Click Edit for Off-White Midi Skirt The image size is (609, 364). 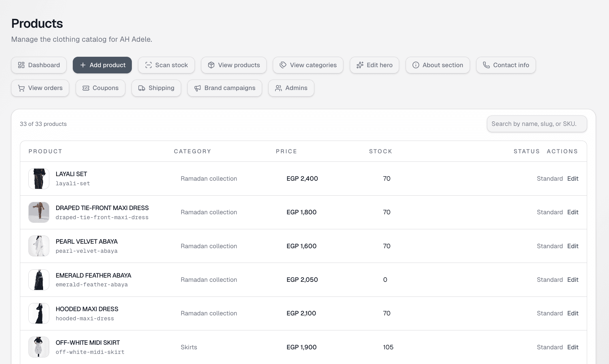[x=572, y=347]
